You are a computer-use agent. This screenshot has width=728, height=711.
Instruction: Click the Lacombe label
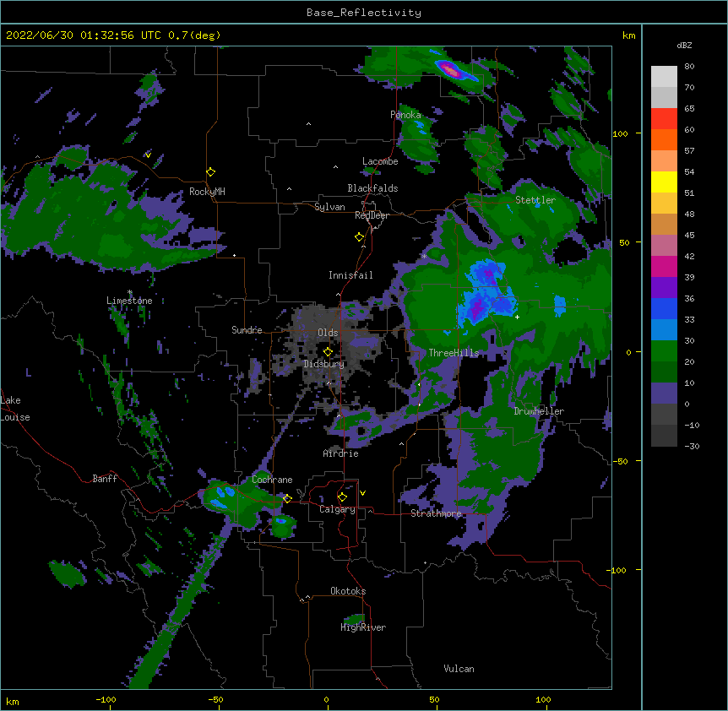(x=380, y=161)
